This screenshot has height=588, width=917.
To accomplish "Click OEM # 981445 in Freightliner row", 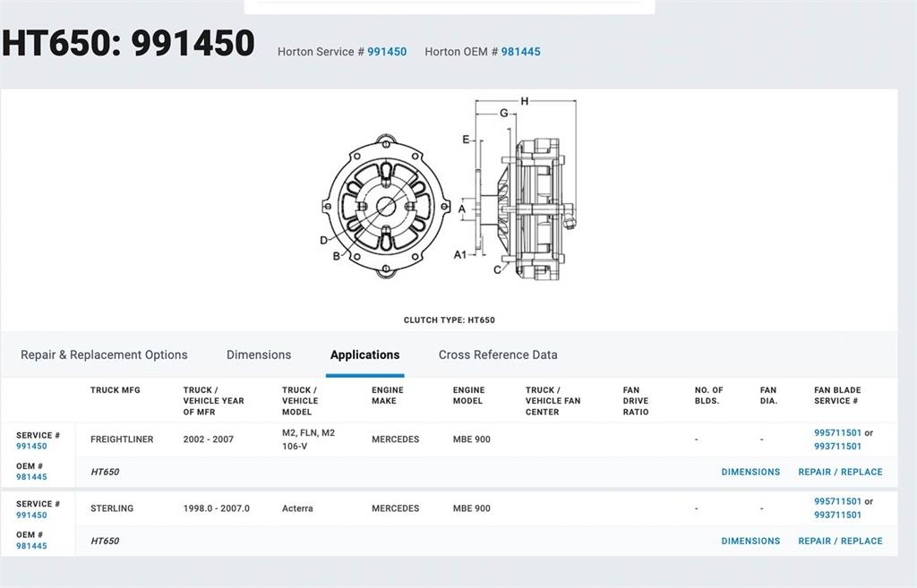I will click(31, 477).
